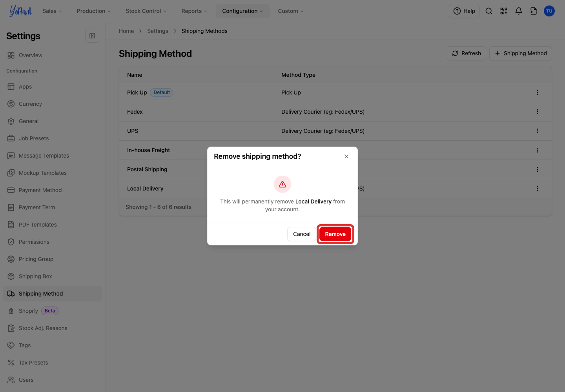Refresh the shipping method list
Screen dimensions: 565x392
point(467,53)
